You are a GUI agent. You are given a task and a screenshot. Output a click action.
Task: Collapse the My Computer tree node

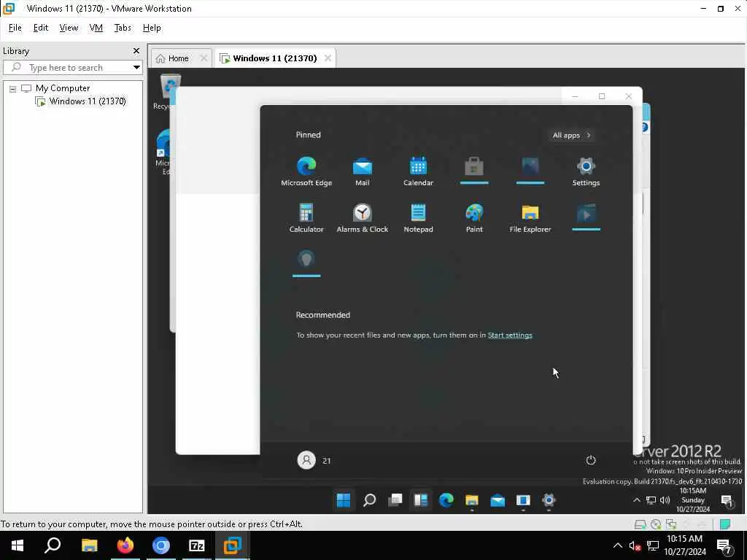[x=13, y=88]
